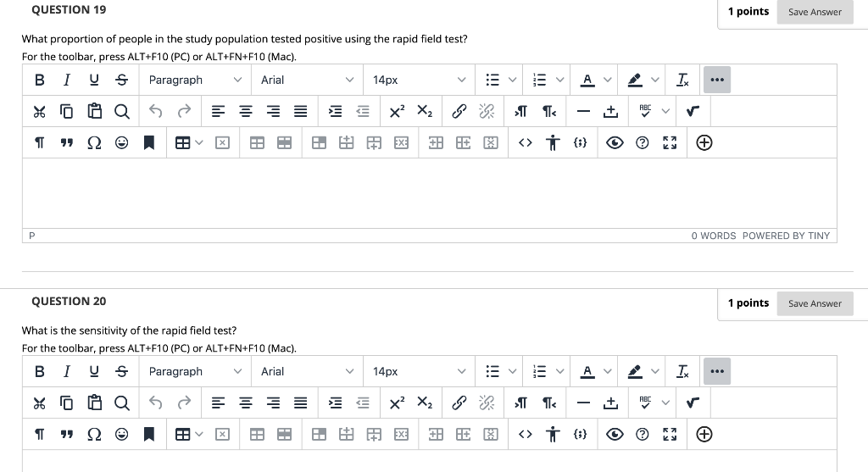Focus the Question 19 answer text area
Viewport: 868px width, 472px height.
[x=430, y=193]
